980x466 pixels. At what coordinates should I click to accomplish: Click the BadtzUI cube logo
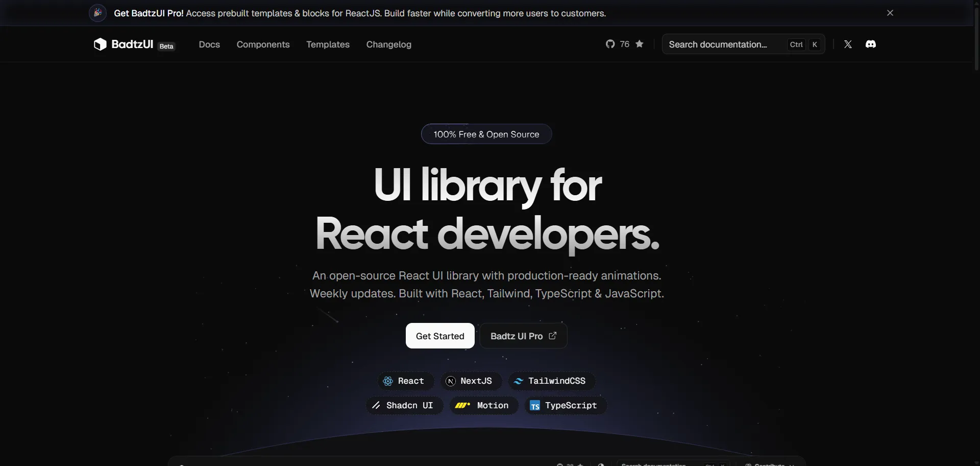coord(100,44)
